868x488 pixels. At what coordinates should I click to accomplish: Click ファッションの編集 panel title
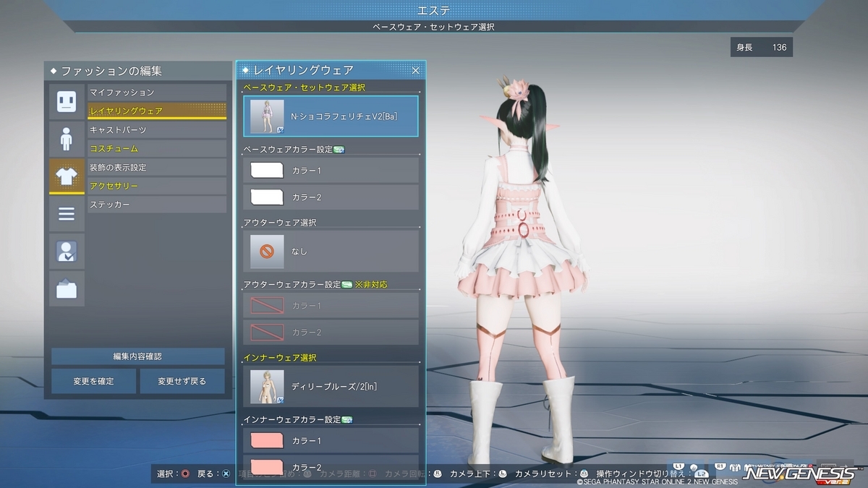111,71
